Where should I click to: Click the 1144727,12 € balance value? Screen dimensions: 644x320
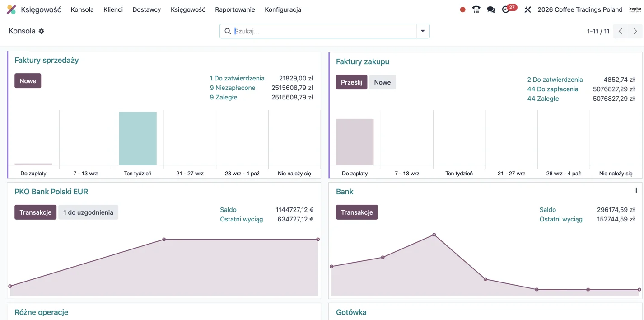[294, 210]
